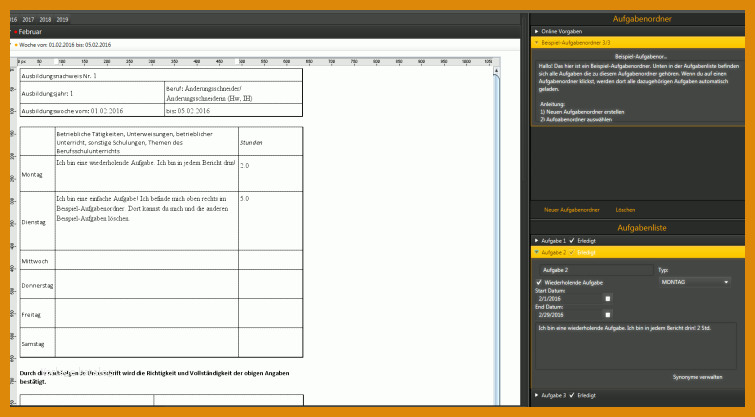Click the Neuer Aufgabenordner button
The width and height of the screenshot is (755, 417).
point(571,211)
